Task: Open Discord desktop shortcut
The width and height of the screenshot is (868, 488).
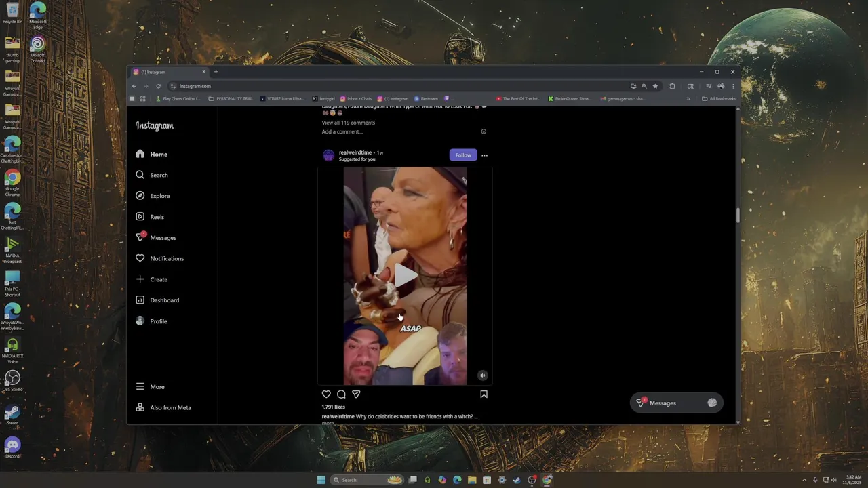Action: pyautogui.click(x=12, y=447)
